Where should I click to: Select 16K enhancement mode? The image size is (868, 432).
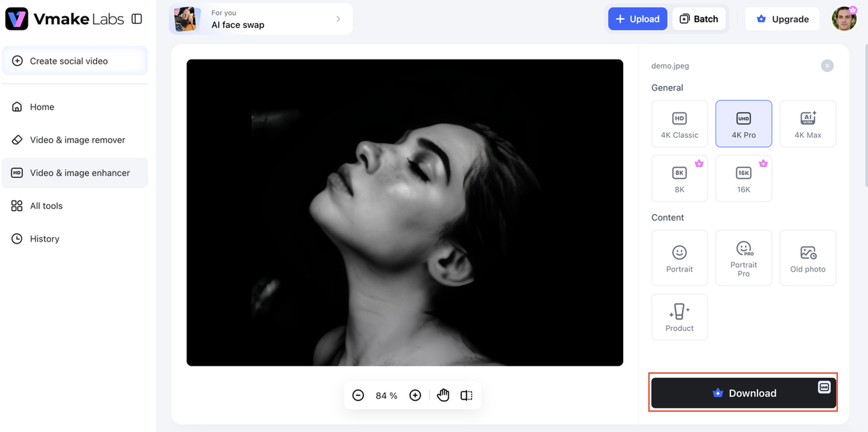point(744,179)
